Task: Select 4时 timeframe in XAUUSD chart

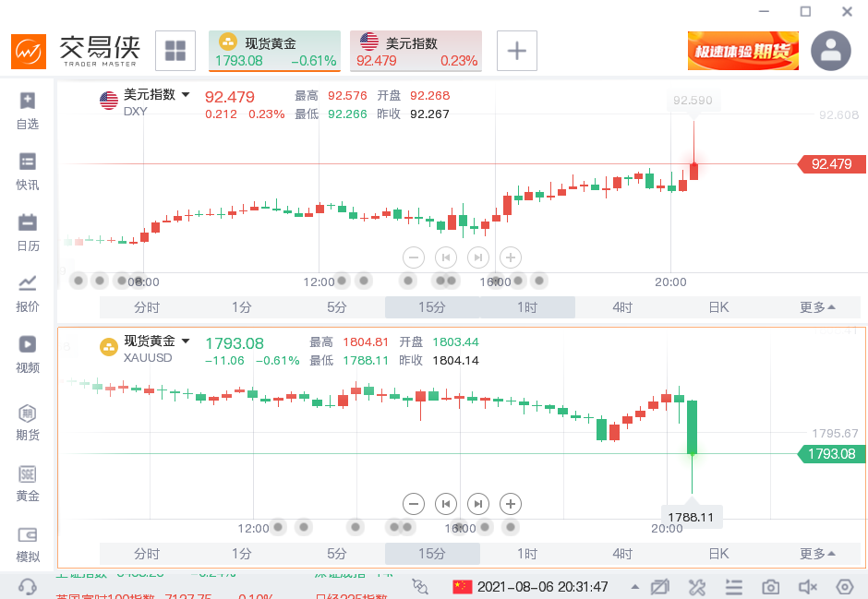Action: pos(622,554)
